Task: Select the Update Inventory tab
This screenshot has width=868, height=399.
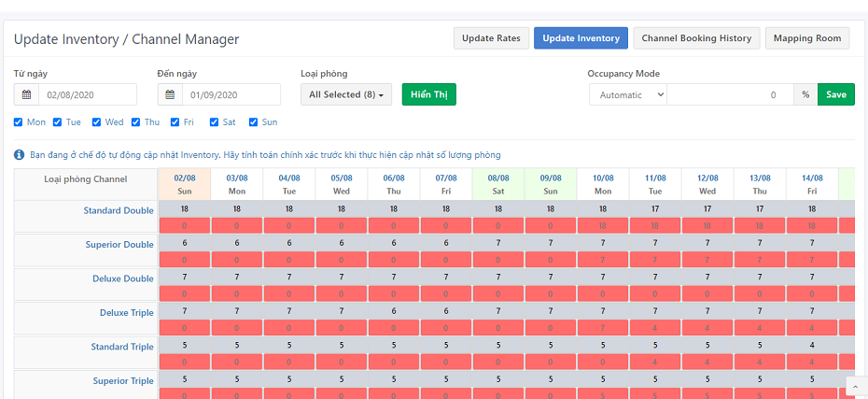Action: pyautogui.click(x=581, y=38)
